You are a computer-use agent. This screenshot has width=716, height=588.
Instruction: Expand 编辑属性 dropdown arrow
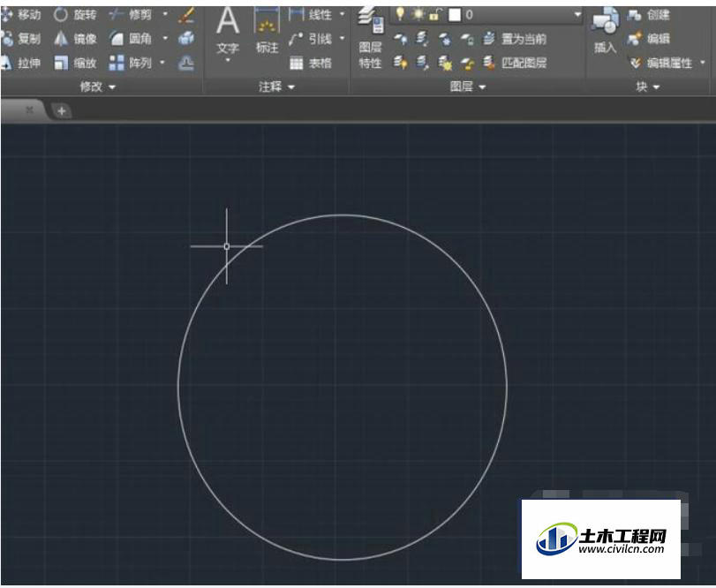[703, 62]
